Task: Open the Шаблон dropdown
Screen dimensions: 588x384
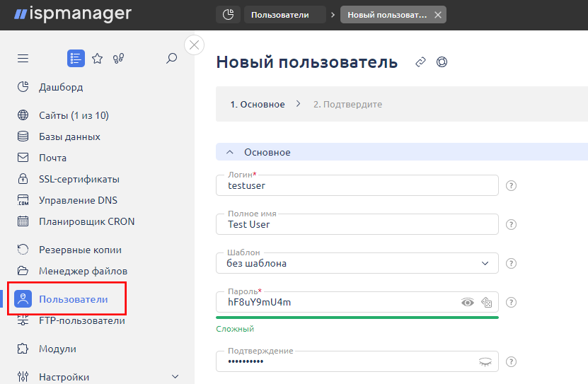Action: (357, 263)
